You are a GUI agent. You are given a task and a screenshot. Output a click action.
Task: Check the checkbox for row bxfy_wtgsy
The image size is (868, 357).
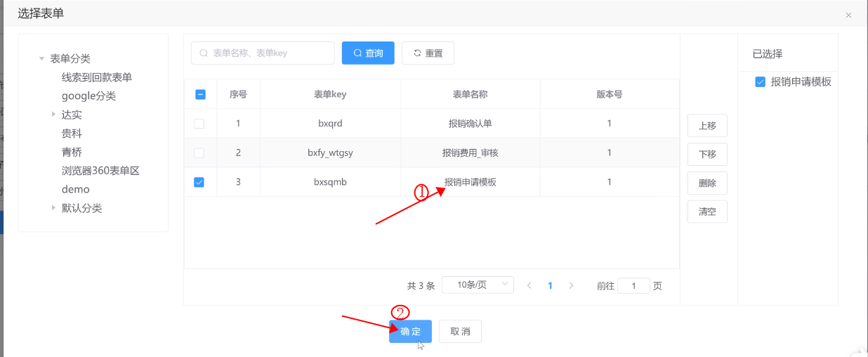pyautogui.click(x=199, y=152)
